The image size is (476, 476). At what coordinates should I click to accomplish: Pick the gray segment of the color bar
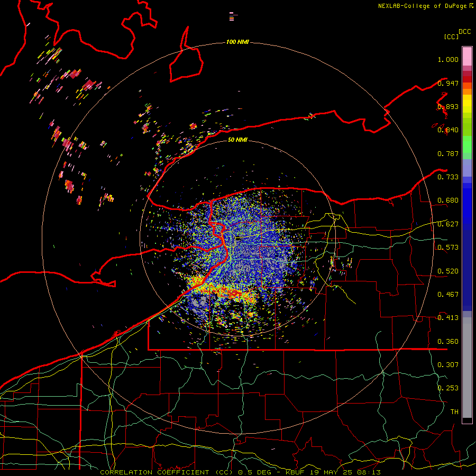(x=467, y=368)
